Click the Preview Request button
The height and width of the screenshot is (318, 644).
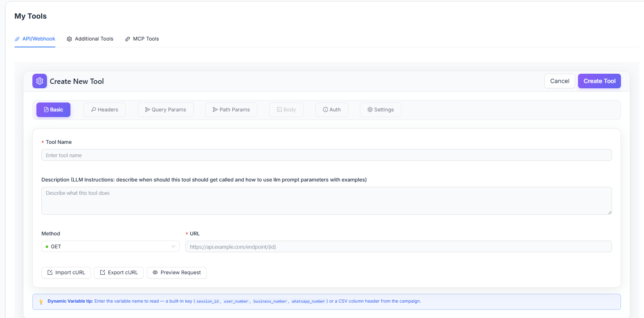coord(177,273)
